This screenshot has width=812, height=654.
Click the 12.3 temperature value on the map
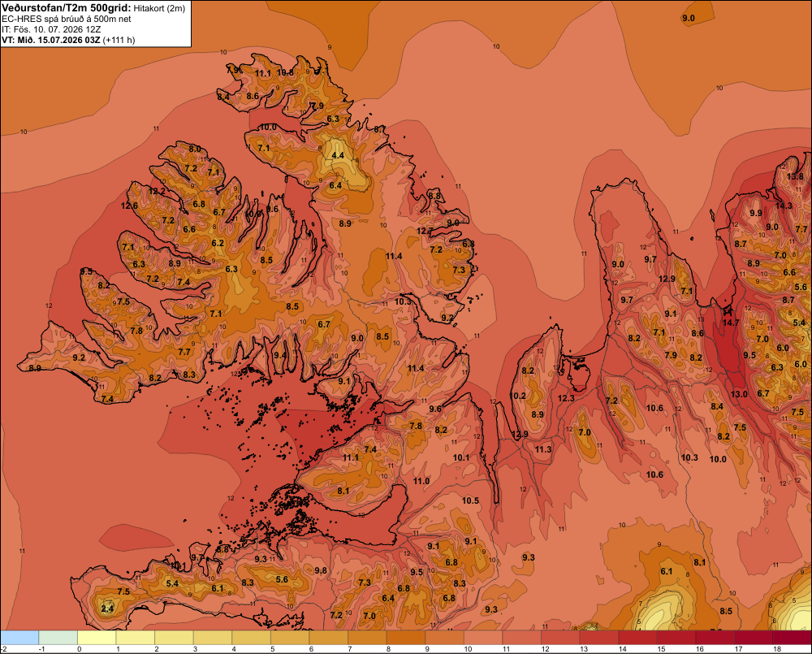click(x=566, y=398)
